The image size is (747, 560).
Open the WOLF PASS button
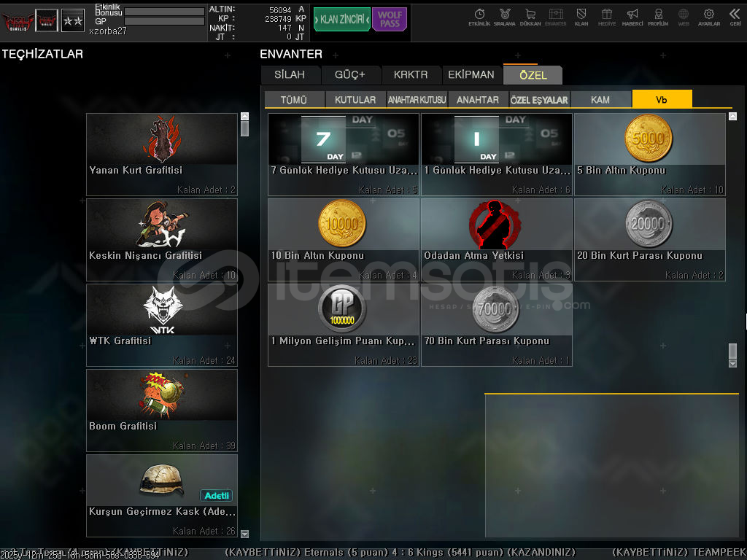[390, 20]
